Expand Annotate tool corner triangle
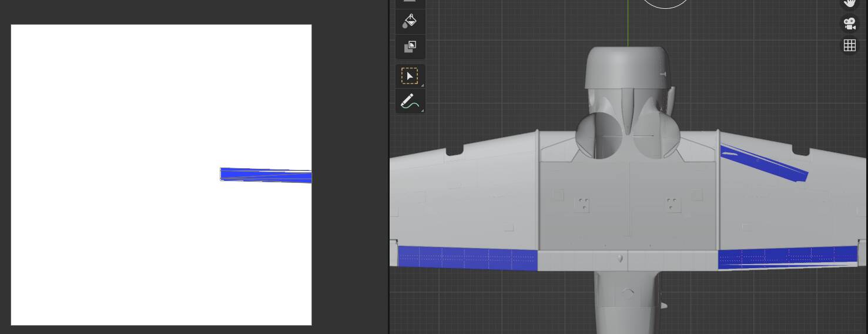This screenshot has width=868, height=334. 422,111
